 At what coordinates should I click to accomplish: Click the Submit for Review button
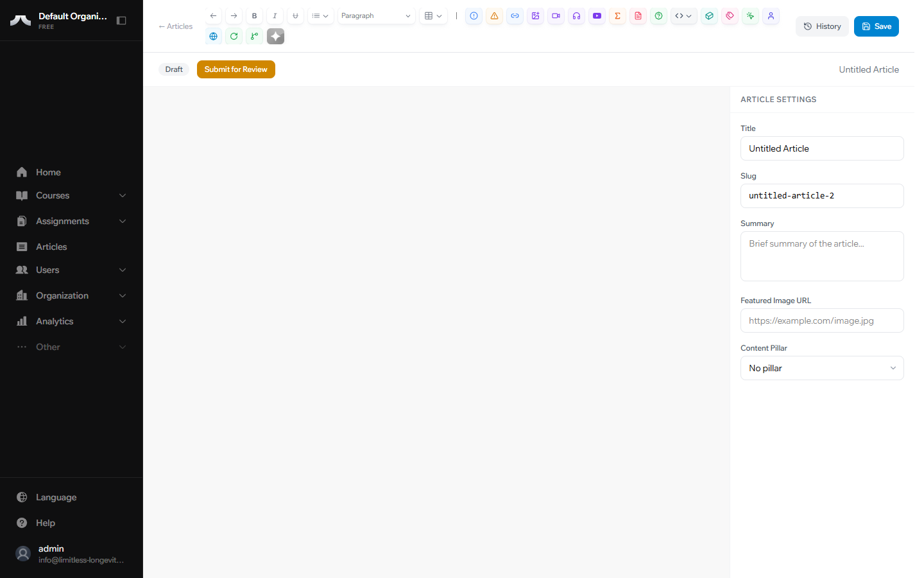coord(235,69)
